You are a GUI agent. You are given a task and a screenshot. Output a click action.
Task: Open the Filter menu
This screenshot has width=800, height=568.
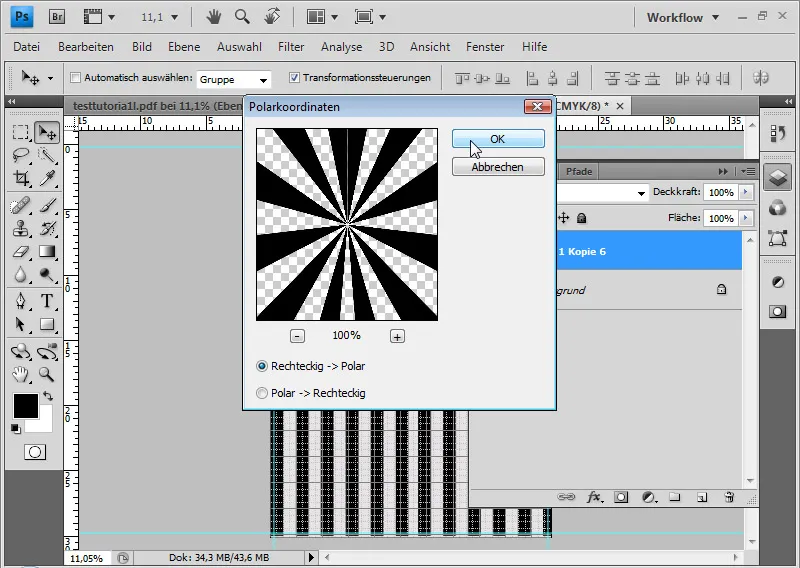click(291, 47)
